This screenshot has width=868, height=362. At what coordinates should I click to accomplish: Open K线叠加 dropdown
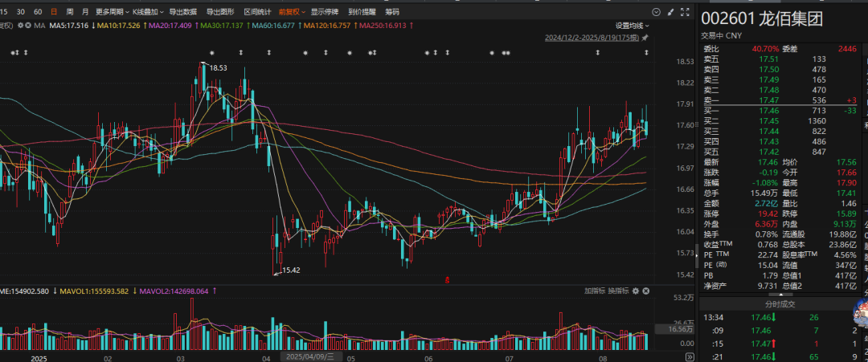click(x=147, y=11)
